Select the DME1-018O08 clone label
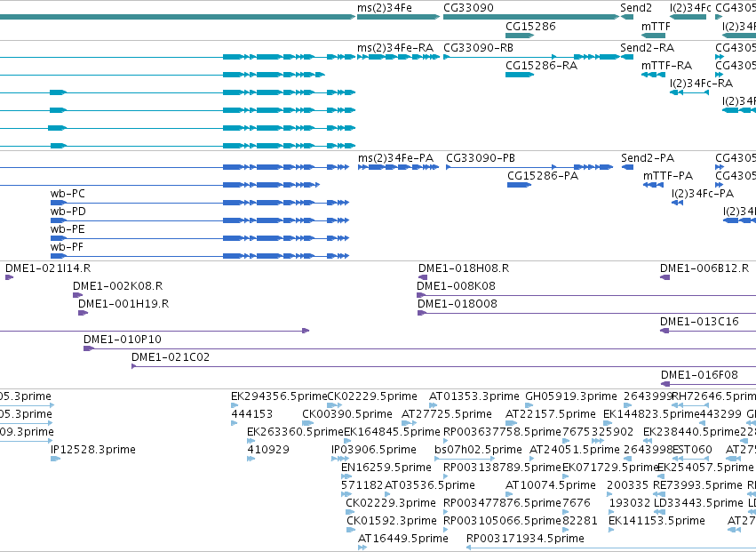Image resolution: width=756 pixels, height=552 pixels. [x=458, y=304]
